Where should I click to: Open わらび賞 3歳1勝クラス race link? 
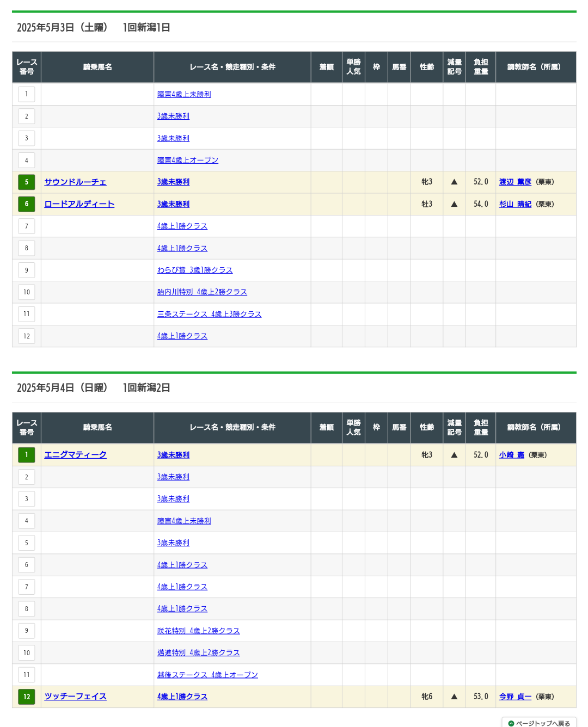(x=195, y=270)
